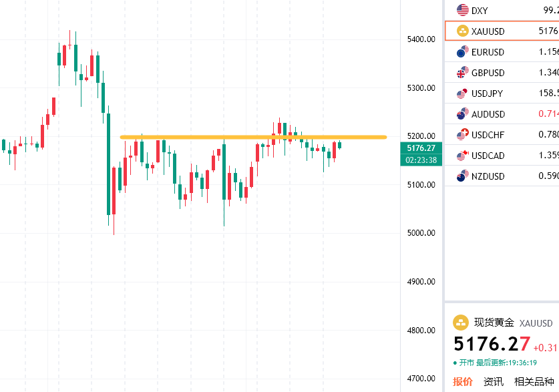Click the DXY US flag icon
This screenshot has width=559, height=392.
click(x=462, y=11)
